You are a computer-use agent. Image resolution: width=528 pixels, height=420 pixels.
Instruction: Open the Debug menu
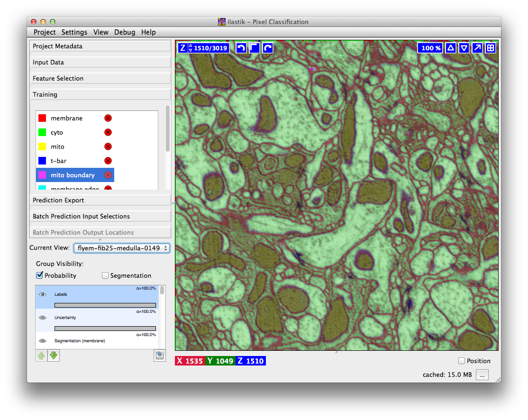(125, 32)
